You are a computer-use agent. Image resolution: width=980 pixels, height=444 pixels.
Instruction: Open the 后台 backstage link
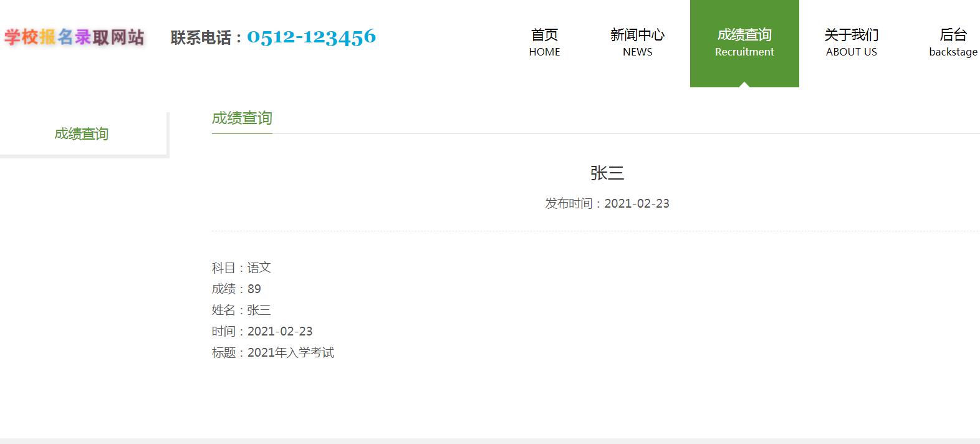tap(953, 43)
